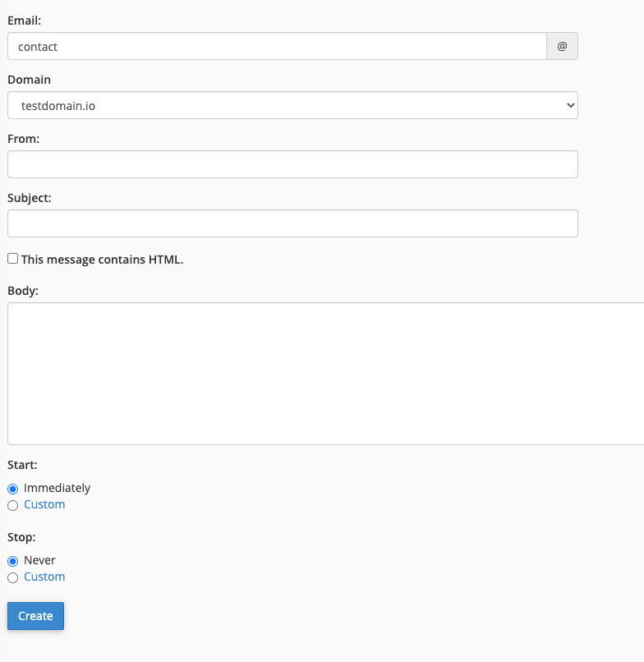Select the Immediately radio button under Start
644x662 pixels.
pyautogui.click(x=13, y=489)
